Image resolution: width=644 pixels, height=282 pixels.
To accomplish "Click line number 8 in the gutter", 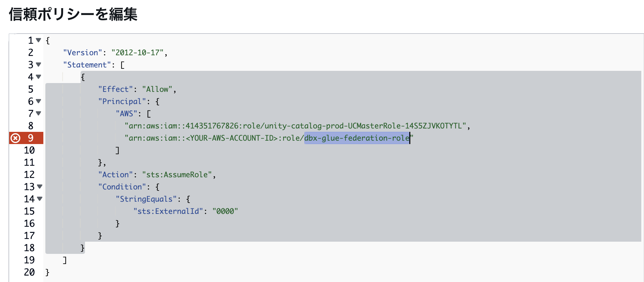I will pyautogui.click(x=31, y=126).
